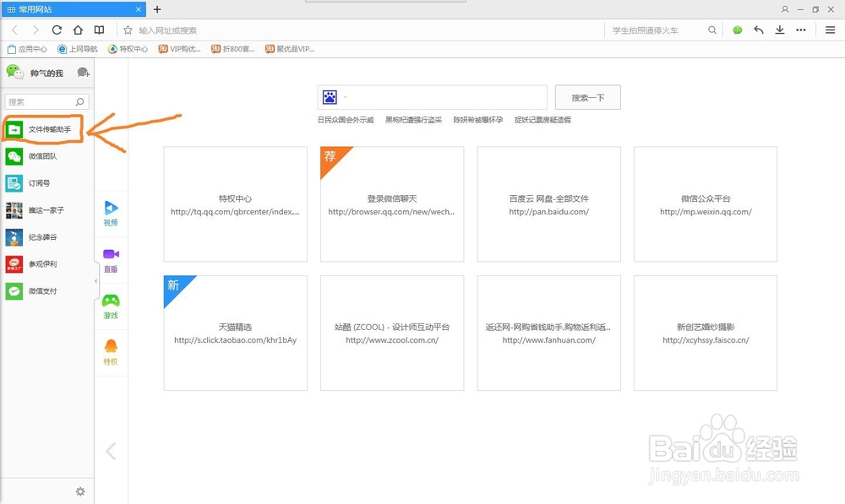The width and height of the screenshot is (845, 504).
Task: Open the 微信团队 chat
Action: (46, 156)
